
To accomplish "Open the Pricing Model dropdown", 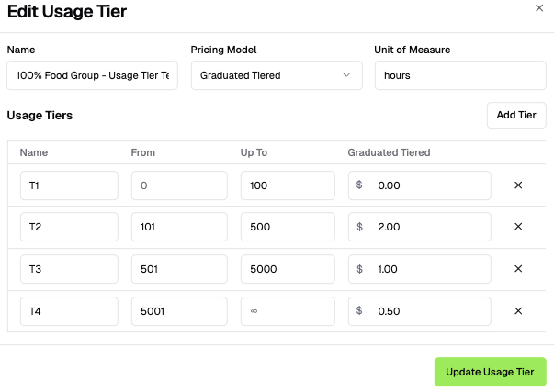I will point(276,75).
